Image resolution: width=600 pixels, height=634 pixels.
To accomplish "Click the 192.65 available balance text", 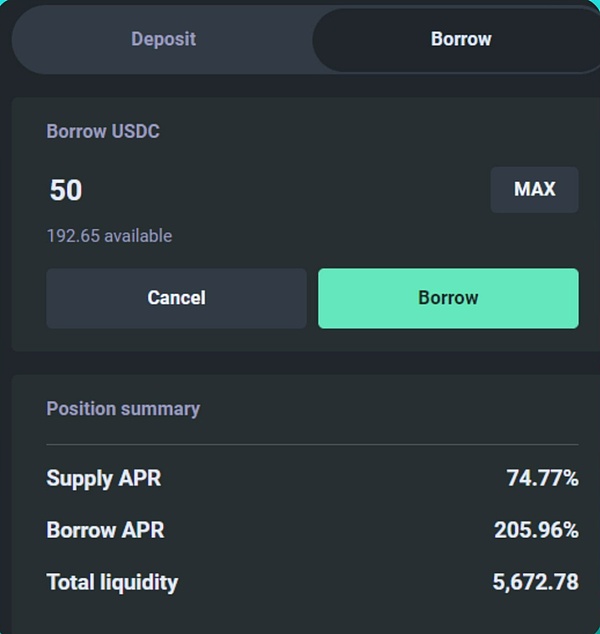I will coord(109,236).
